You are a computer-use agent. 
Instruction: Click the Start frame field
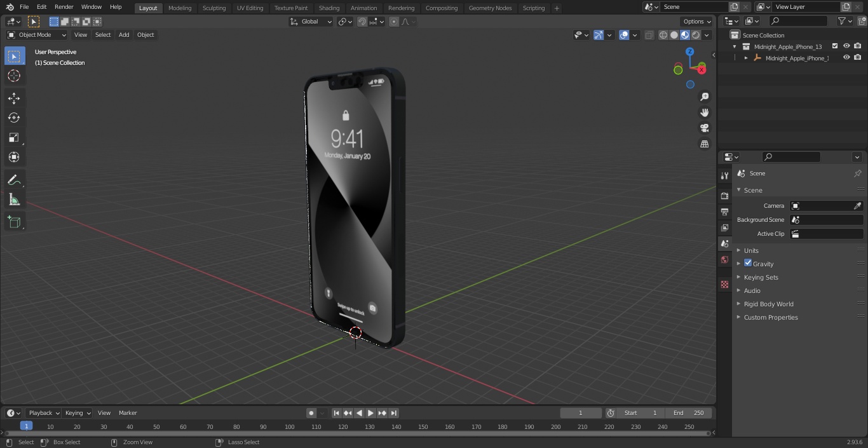(x=641, y=413)
